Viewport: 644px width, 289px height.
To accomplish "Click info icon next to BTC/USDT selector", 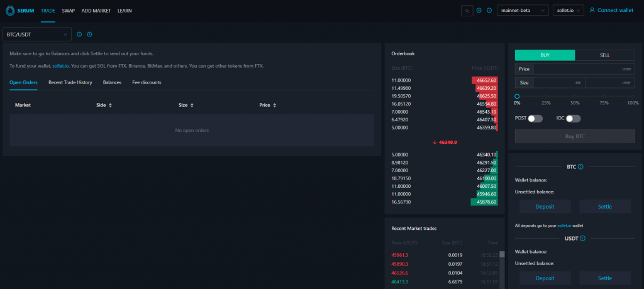I will coord(79,35).
